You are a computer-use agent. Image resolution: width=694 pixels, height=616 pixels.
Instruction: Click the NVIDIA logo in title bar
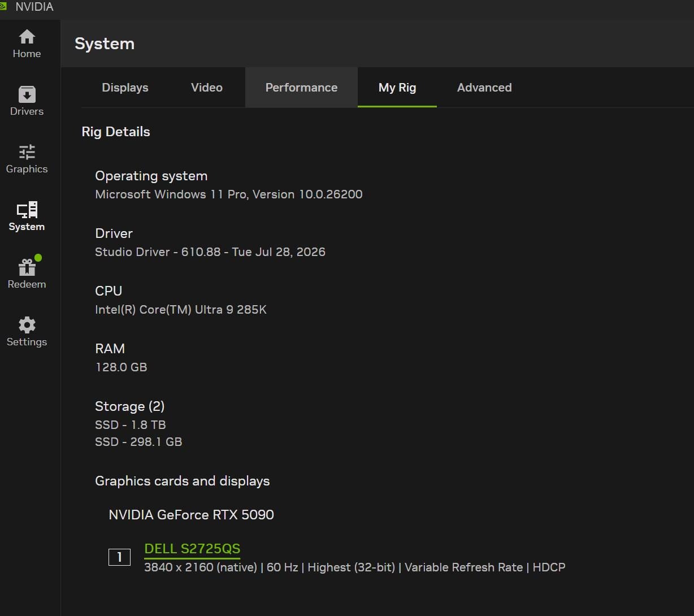pyautogui.click(x=3, y=7)
